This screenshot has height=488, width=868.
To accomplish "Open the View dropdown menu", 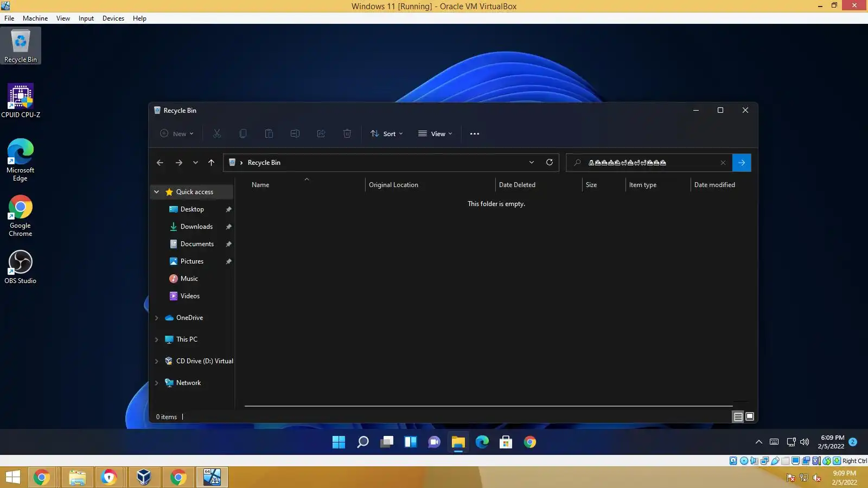I will tap(435, 134).
